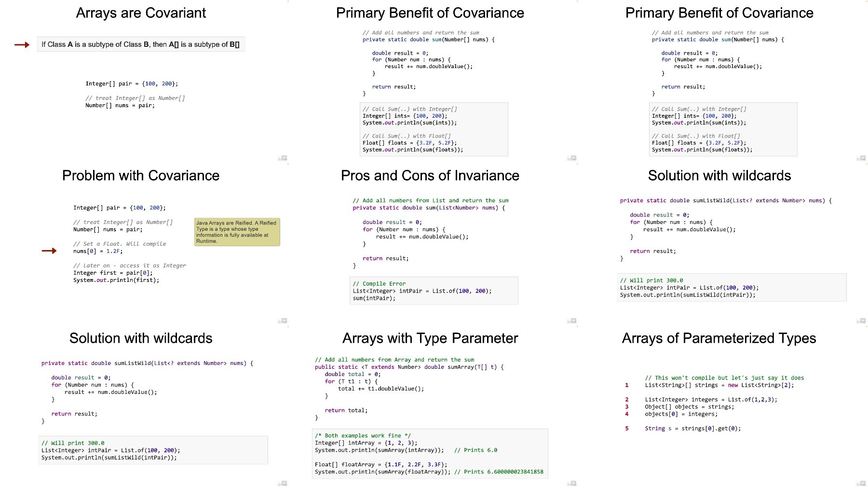This screenshot has width=868, height=488.
Task: Select the line 'total += t1.doubleValue();'
Action: tap(381, 389)
